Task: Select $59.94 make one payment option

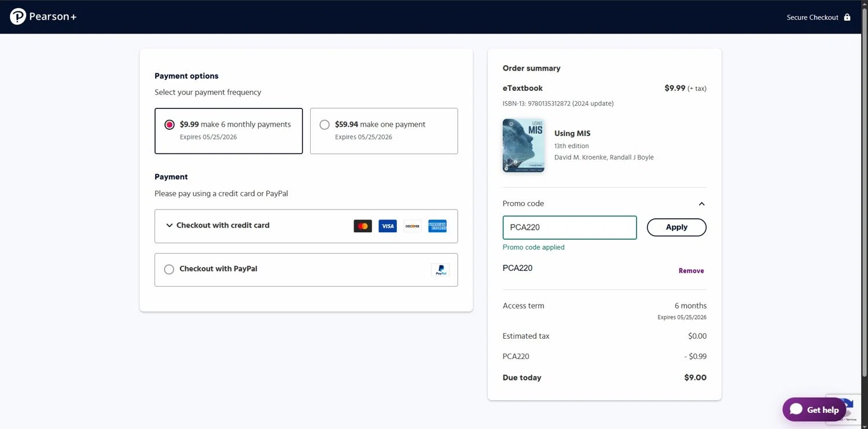Action: pyautogui.click(x=384, y=131)
